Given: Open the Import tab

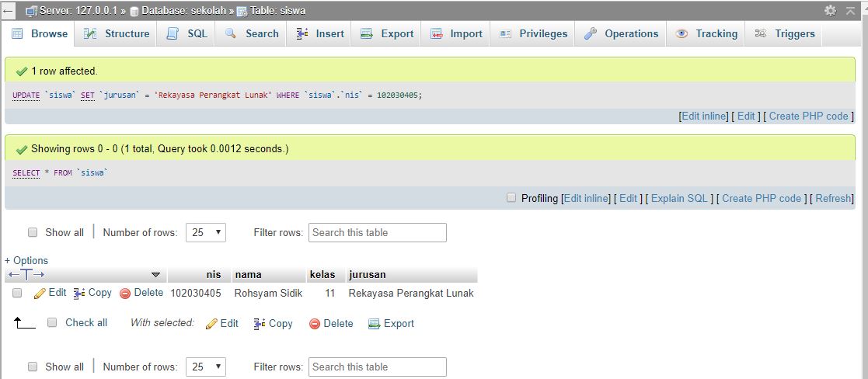Looking at the screenshot, I should [457, 33].
